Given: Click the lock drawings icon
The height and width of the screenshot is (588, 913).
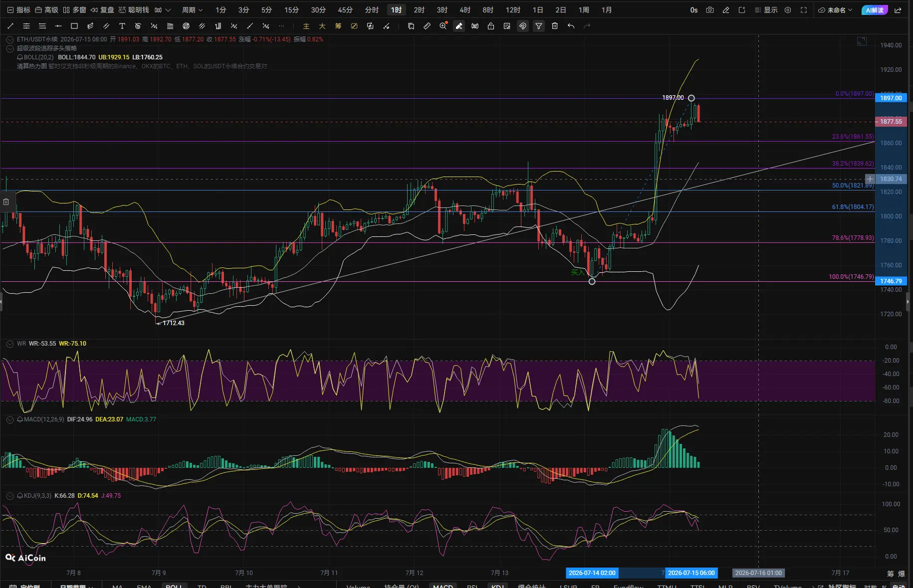Looking at the screenshot, I should [491, 26].
